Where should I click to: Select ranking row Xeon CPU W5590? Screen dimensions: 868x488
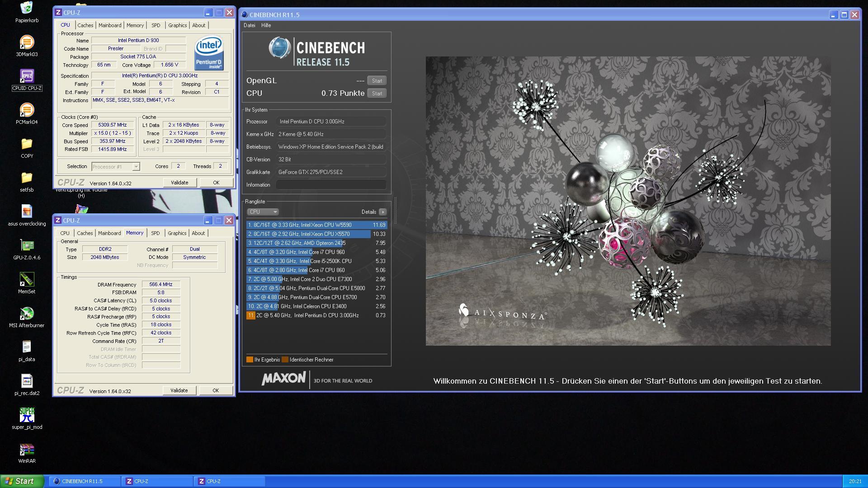316,225
